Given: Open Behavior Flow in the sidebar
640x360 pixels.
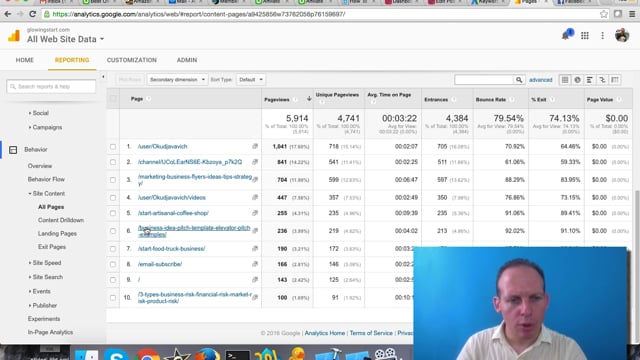Looking at the screenshot, I should click(x=46, y=179).
